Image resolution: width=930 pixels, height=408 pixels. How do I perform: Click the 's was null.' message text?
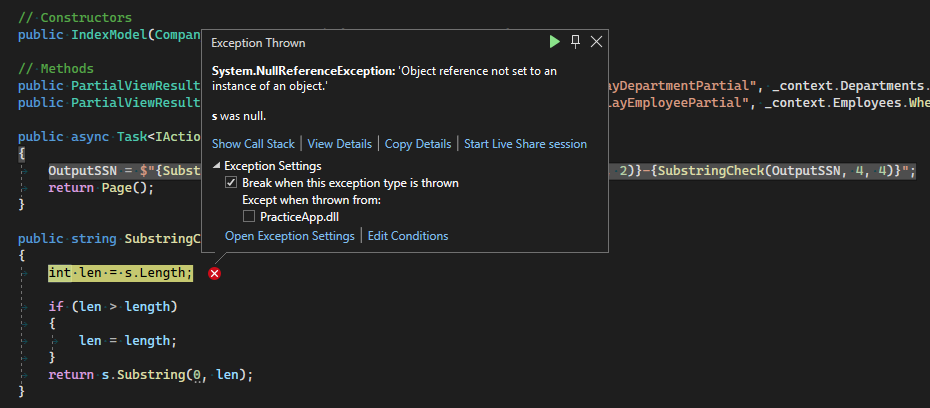[x=239, y=117]
